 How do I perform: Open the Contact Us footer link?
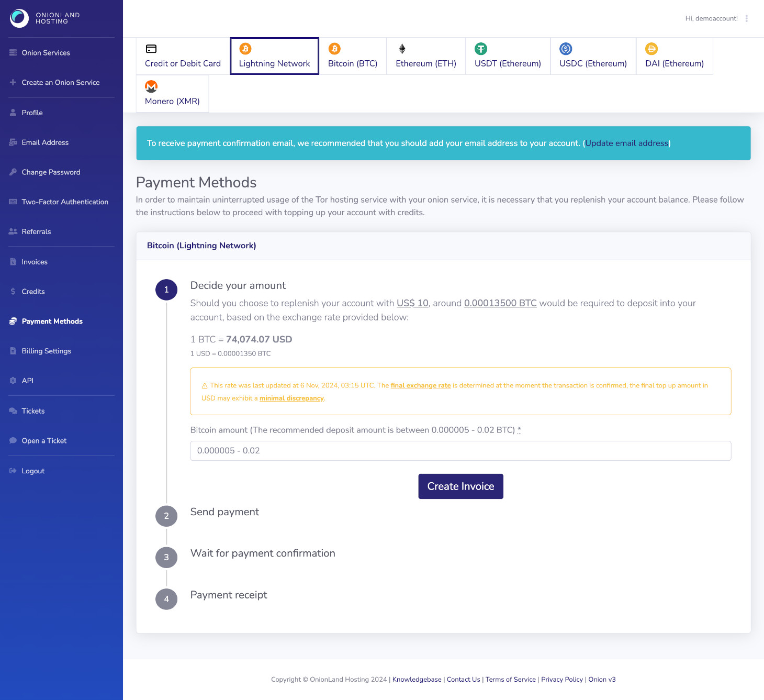463,680
